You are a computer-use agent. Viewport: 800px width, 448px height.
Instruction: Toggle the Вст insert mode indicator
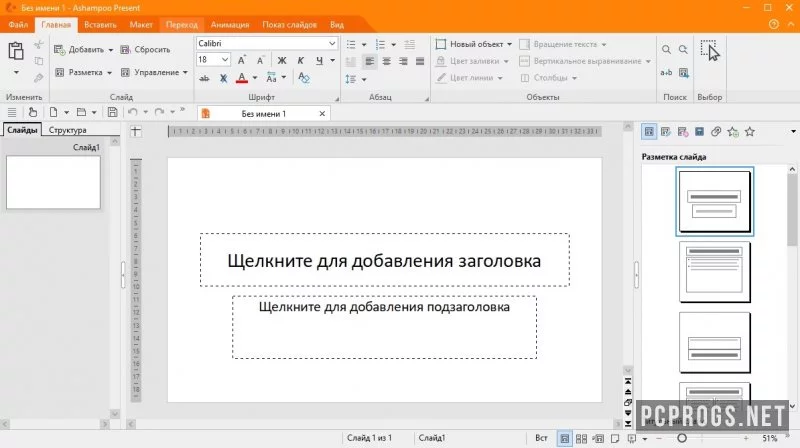click(x=541, y=438)
